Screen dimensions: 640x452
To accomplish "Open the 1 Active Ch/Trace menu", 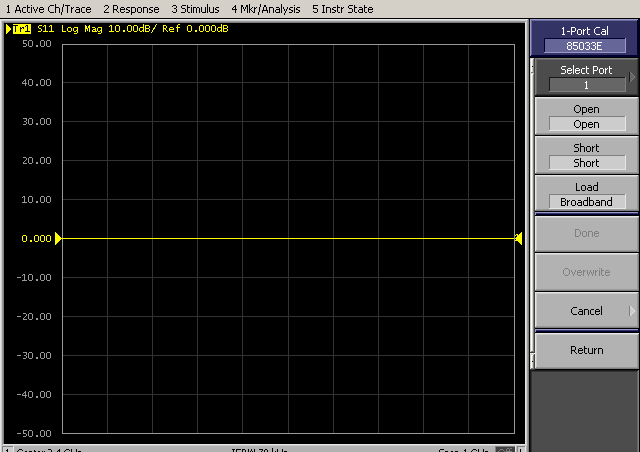I will point(49,9).
